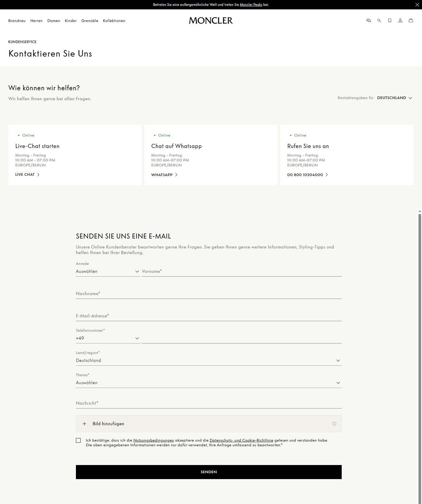Open the Nutzungsbedingungen link
The width and height of the screenshot is (422, 504).
[x=154, y=440]
